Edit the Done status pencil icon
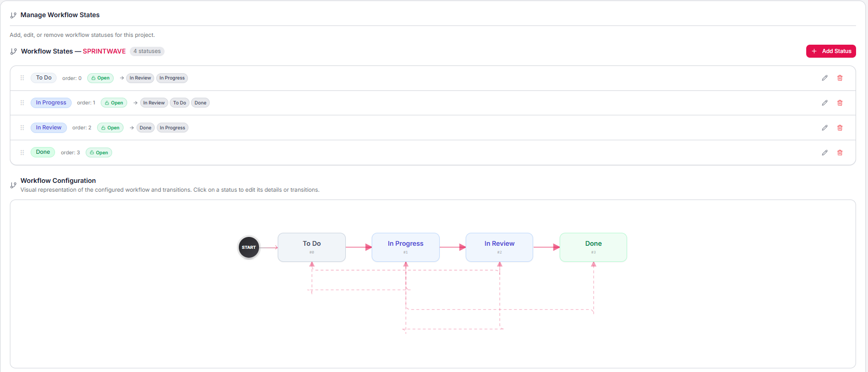 coord(824,153)
